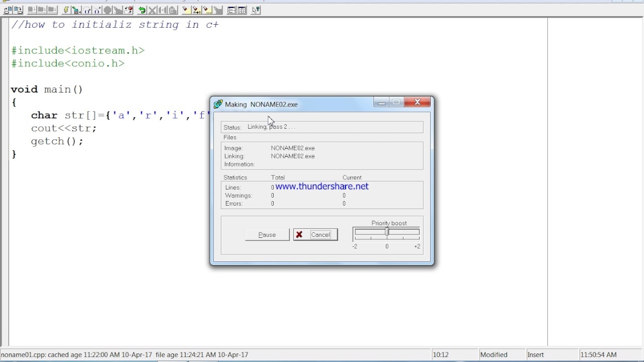Click the greyed X cut icon

[x=152, y=10]
